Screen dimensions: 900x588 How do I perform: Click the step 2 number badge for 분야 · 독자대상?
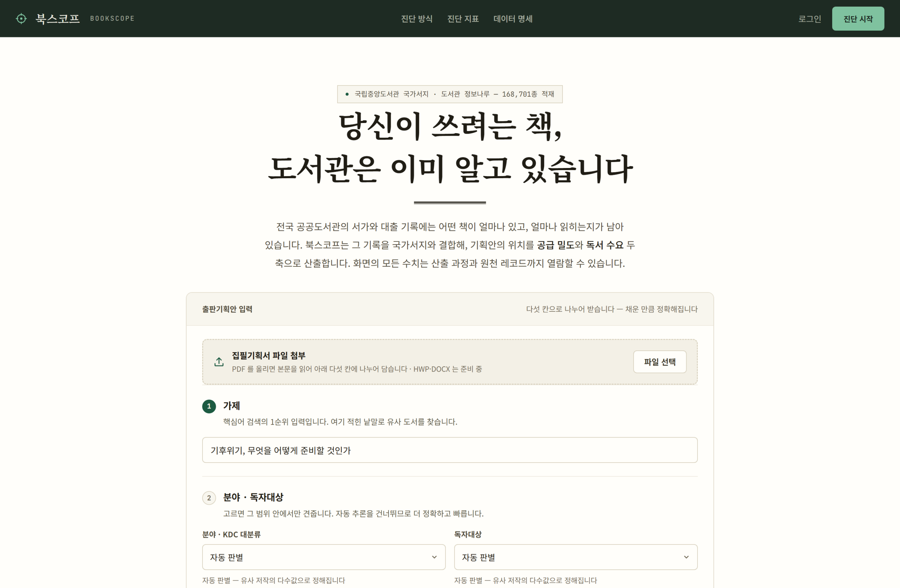tap(209, 498)
